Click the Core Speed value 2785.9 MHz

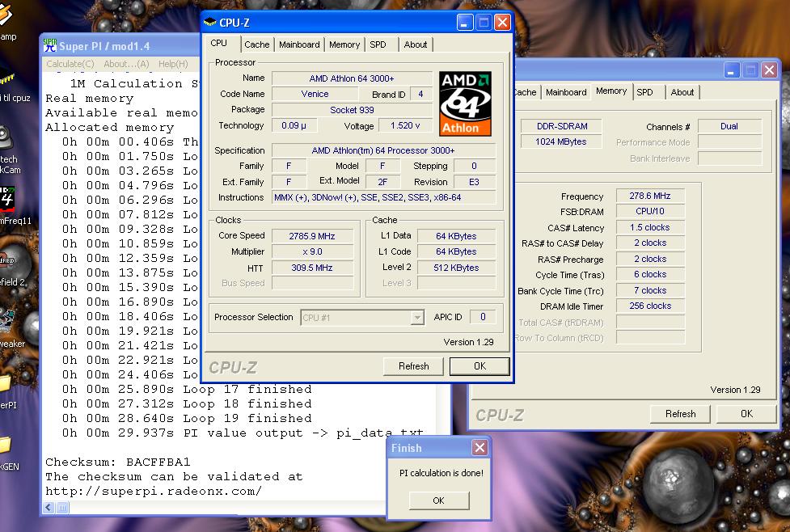[x=312, y=236]
